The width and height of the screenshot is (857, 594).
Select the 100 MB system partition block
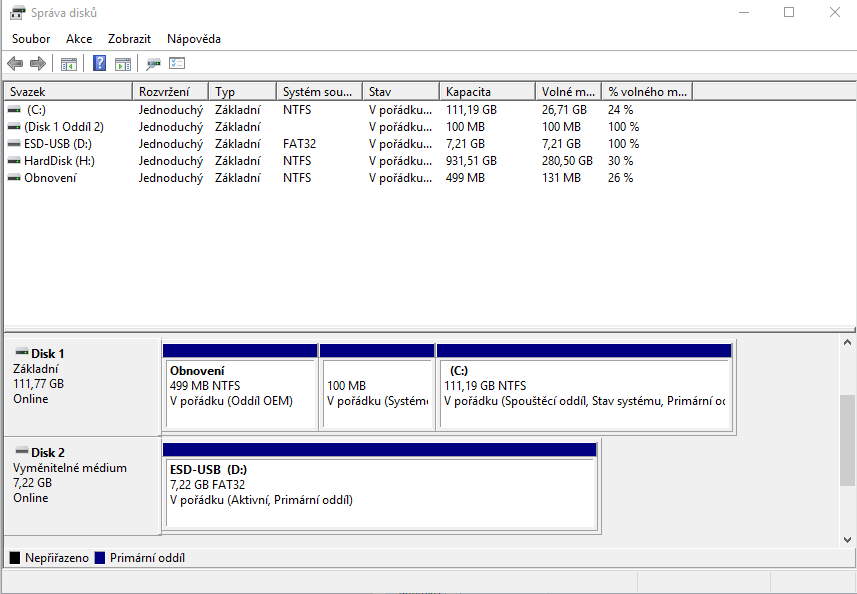(x=377, y=387)
